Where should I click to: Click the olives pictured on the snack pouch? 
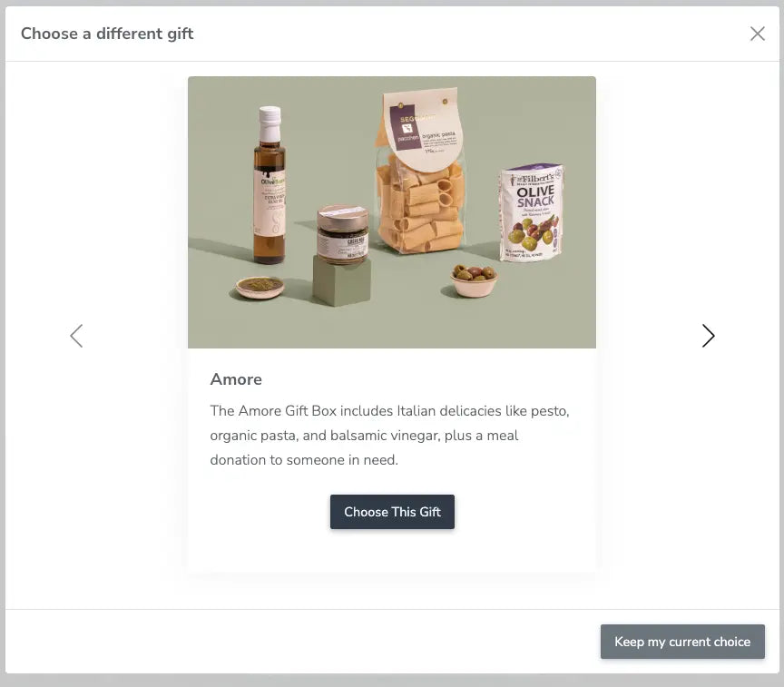click(x=532, y=234)
